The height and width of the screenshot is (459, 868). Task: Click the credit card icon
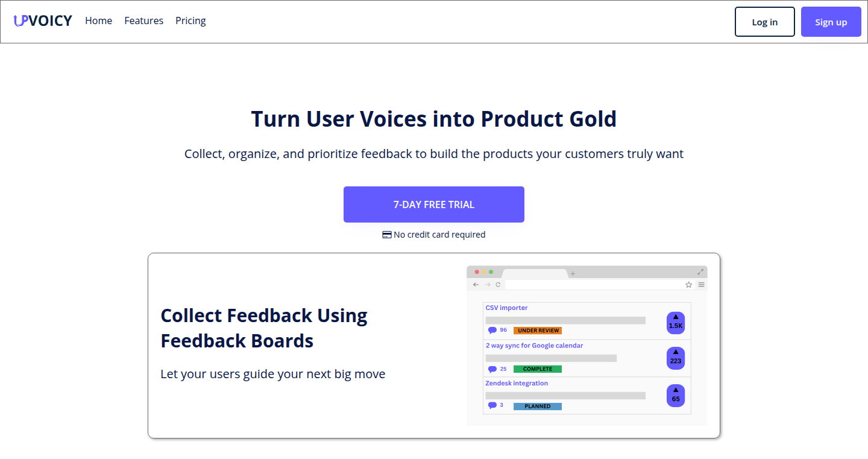pyautogui.click(x=387, y=235)
